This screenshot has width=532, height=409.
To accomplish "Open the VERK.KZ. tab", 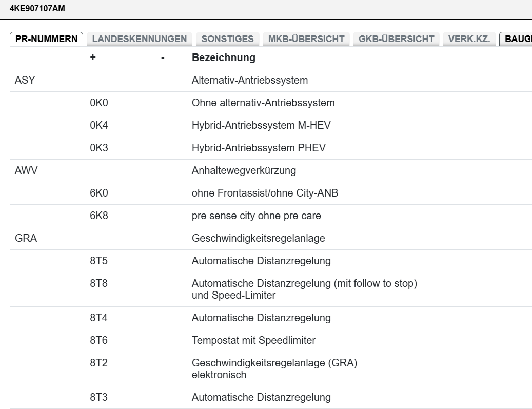I will [469, 39].
